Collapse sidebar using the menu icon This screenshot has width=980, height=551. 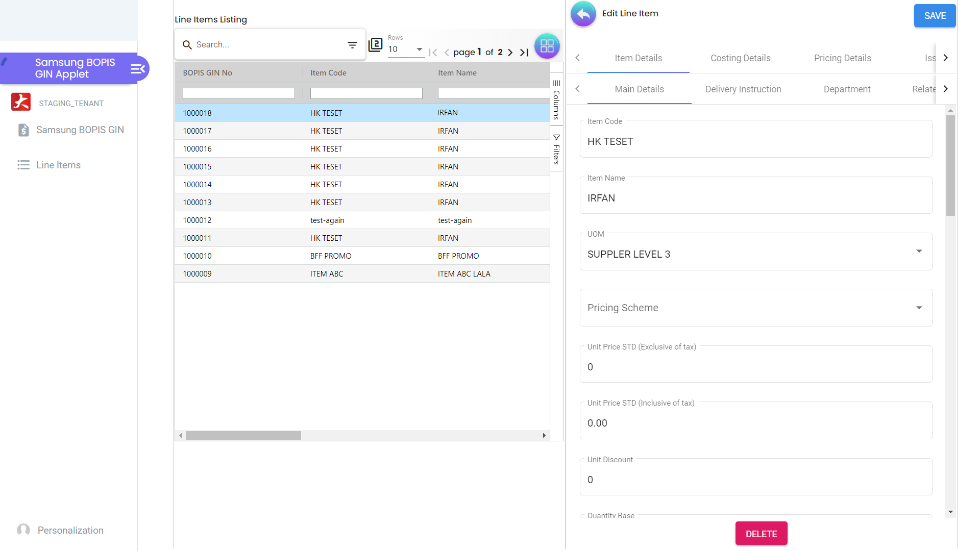138,69
